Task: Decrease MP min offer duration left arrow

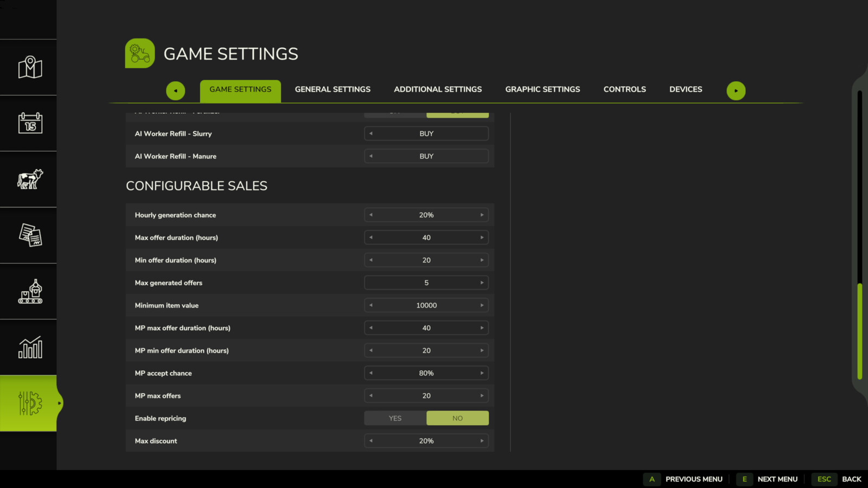Action: click(371, 351)
